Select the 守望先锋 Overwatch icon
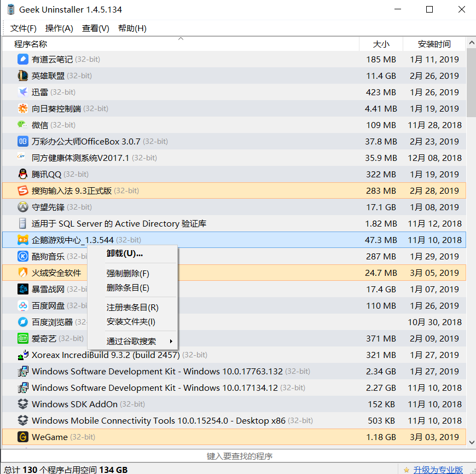The image size is (476, 474). pyautogui.click(x=23, y=207)
